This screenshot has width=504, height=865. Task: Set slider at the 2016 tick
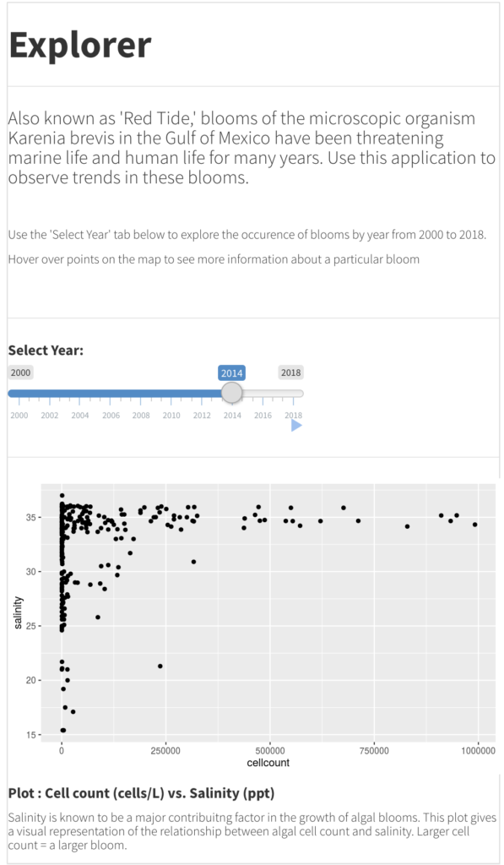click(x=263, y=415)
